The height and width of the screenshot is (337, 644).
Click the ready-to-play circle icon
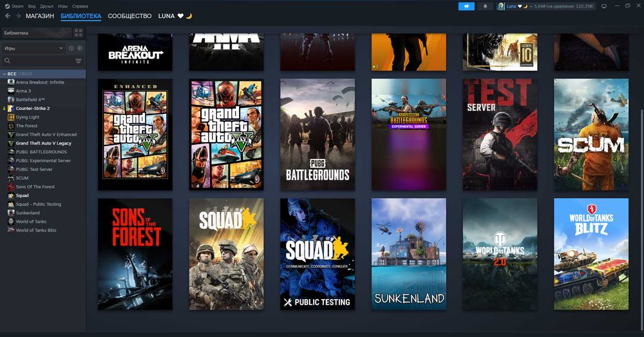[x=80, y=48]
